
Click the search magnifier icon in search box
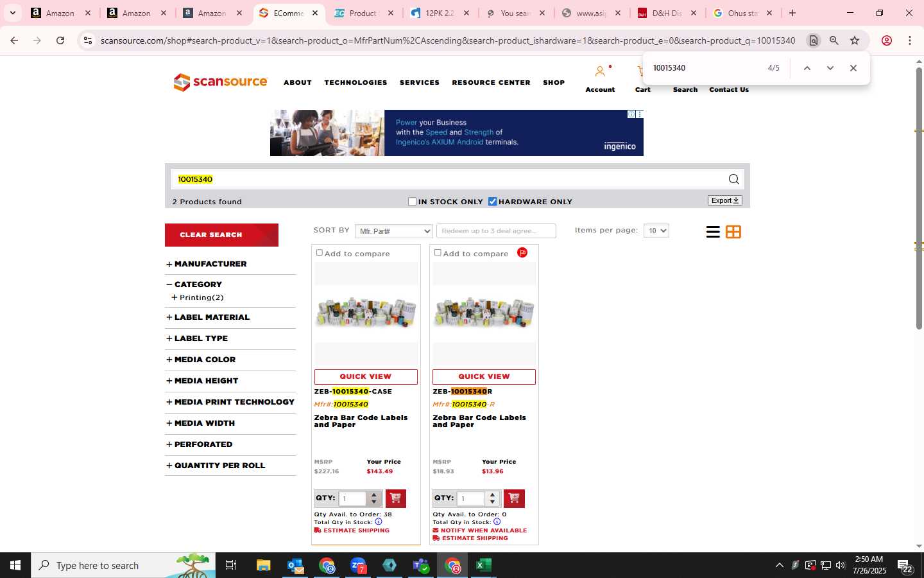point(733,179)
